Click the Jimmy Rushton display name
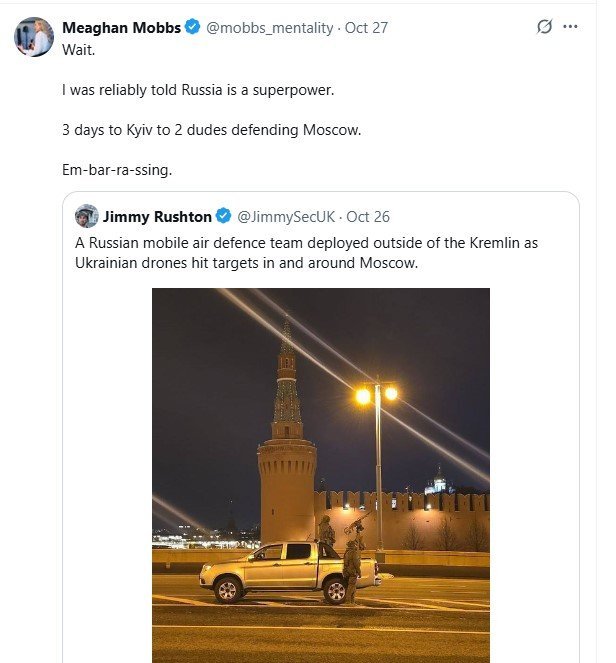The width and height of the screenshot is (616, 663). tap(158, 216)
